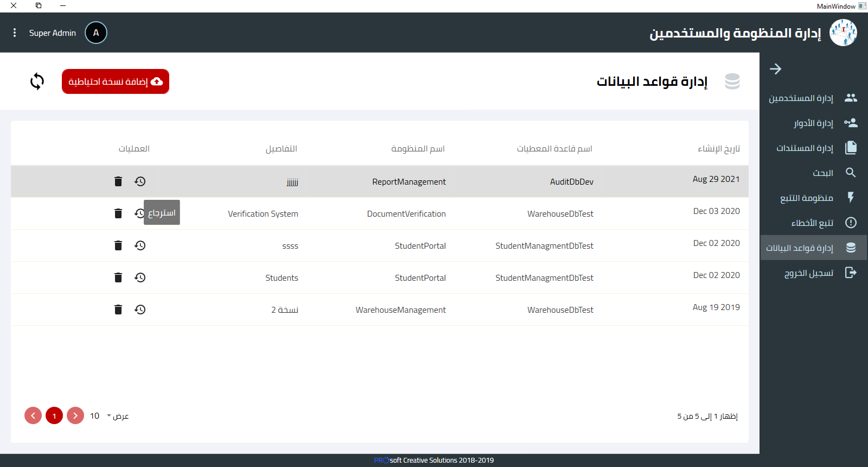The height and width of the screenshot is (467, 868).
Task: Restore the DocumentVerification backup
Action: point(139,213)
